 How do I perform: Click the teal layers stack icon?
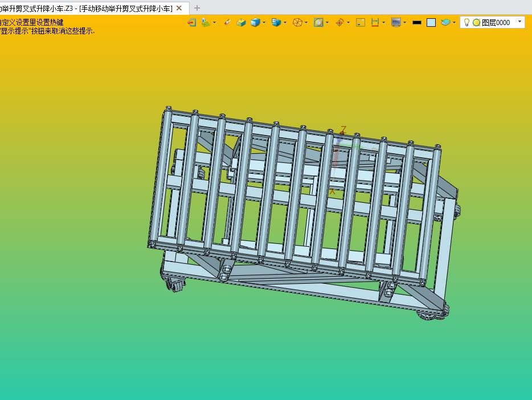(445, 22)
